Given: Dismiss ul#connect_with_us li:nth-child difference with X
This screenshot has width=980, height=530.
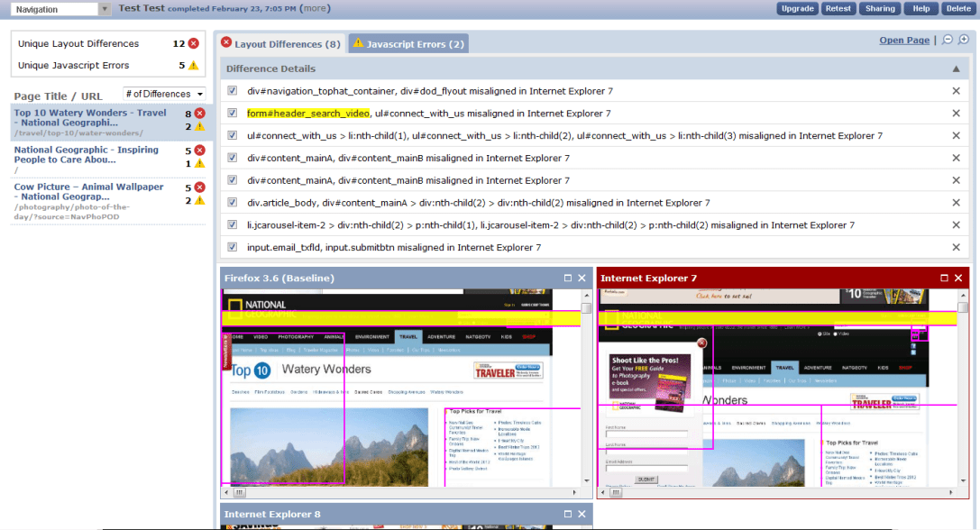Looking at the screenshot, I should pyautogui.click(x=956, y=135).
